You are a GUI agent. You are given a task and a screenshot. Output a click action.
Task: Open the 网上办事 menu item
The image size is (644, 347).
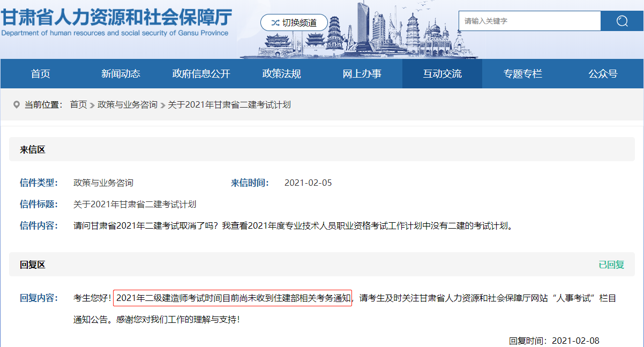tap(362, 73)
